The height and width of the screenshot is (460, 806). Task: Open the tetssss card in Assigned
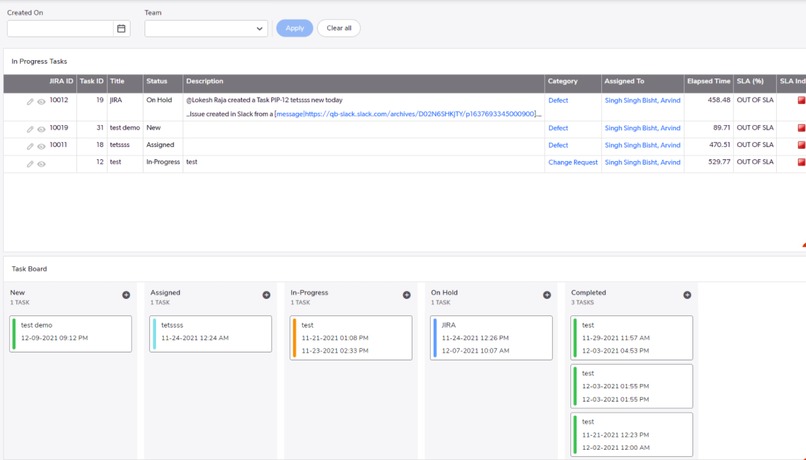211,334
